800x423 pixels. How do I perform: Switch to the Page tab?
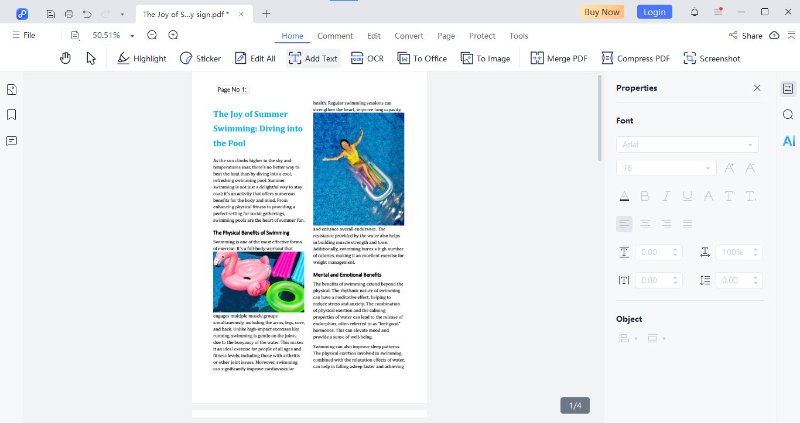446,36
